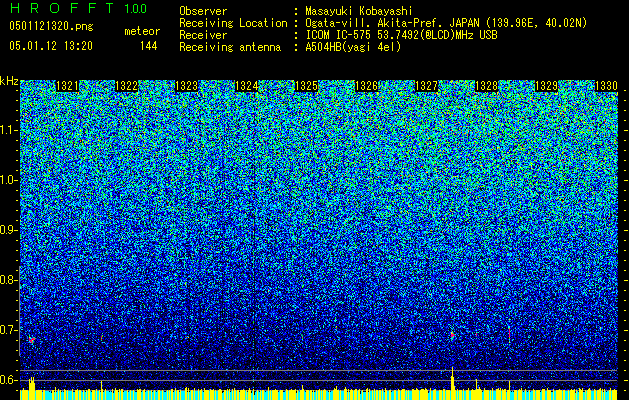Screen dimensions: 629x400
Task: Click the 1322 time marker
Action: [x=127, y=86]
